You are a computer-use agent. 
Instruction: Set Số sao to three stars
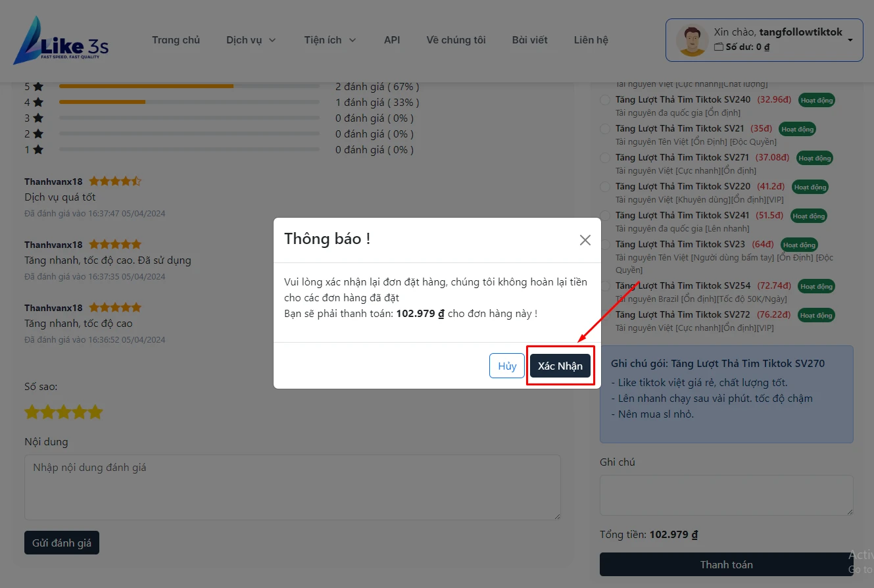click(64, 412)
